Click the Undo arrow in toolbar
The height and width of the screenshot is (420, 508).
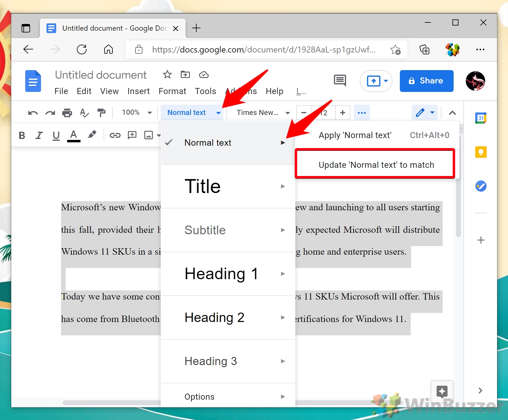point(33,113)
